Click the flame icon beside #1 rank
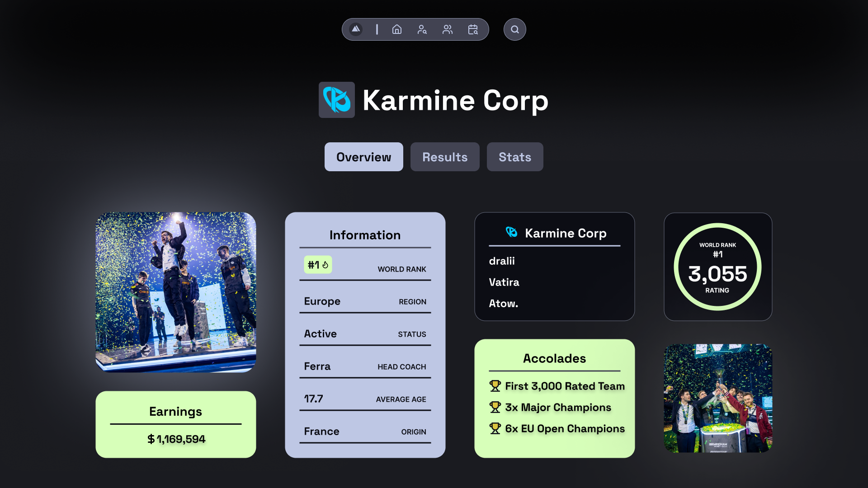 325,265
